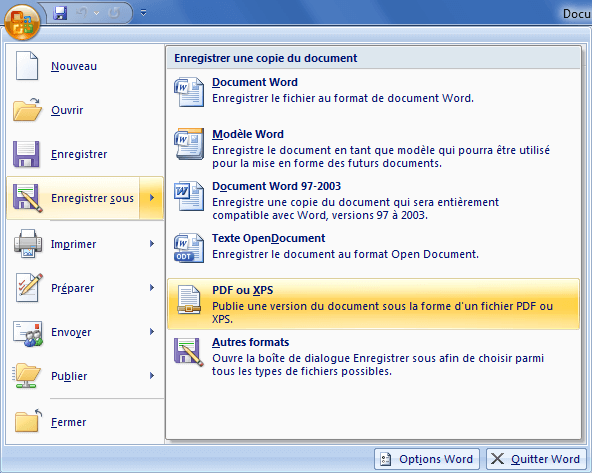
Task: Open the Undo history dropdown arrow
Action: 97,13
